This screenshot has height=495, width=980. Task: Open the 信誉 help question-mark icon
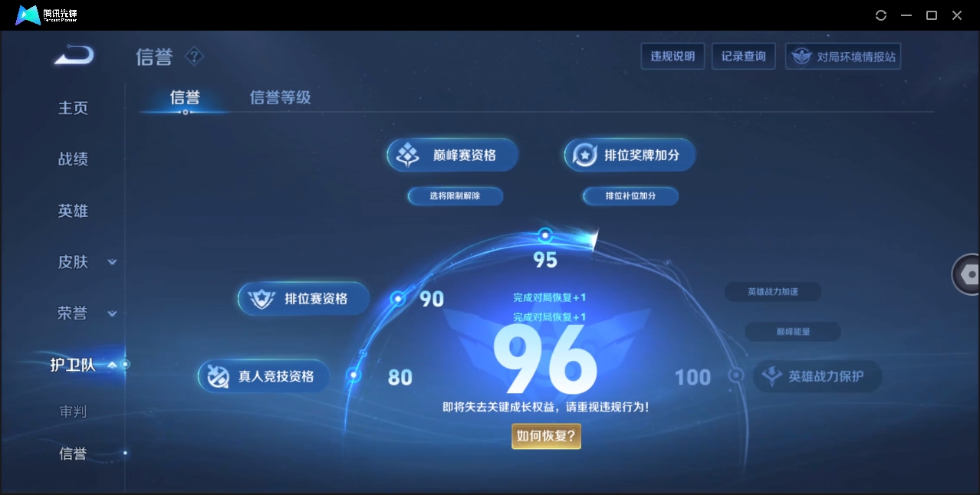click(x=194, y=56)
